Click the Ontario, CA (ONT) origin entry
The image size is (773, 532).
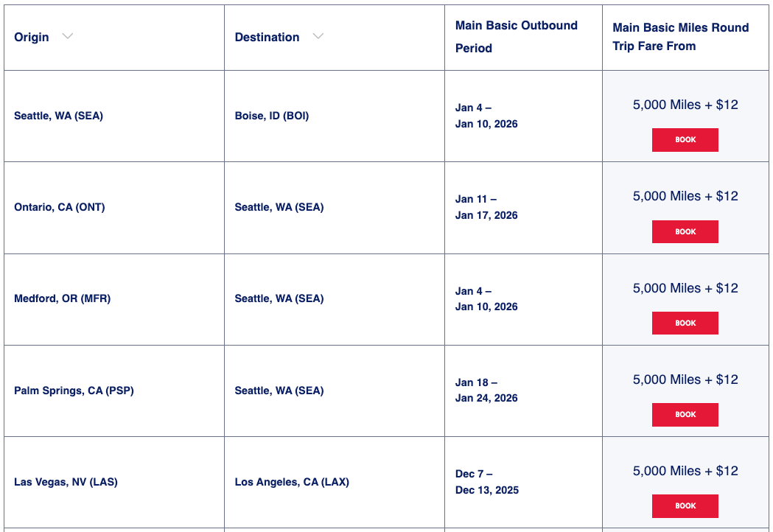point(60,207)
